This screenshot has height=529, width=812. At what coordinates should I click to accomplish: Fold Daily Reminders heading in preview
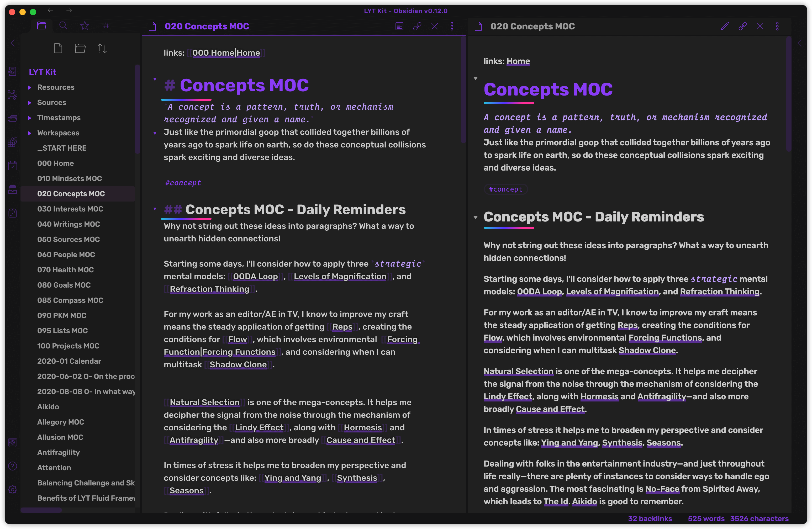(x=475, y=217)
